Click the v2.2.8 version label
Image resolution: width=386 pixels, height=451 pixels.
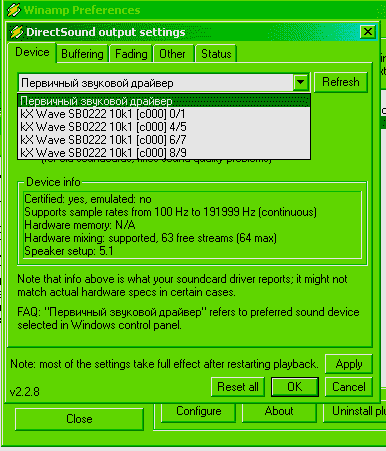(x=25, y=391)
